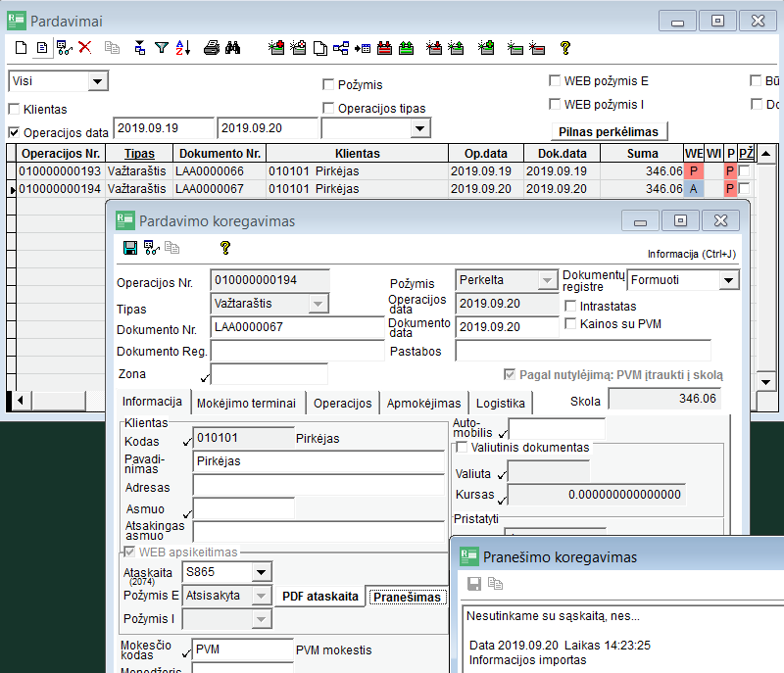Save the sale in Pardavimo koregavimas
Viewport: 784px width, 673px height.
click(x=130, y=248)
